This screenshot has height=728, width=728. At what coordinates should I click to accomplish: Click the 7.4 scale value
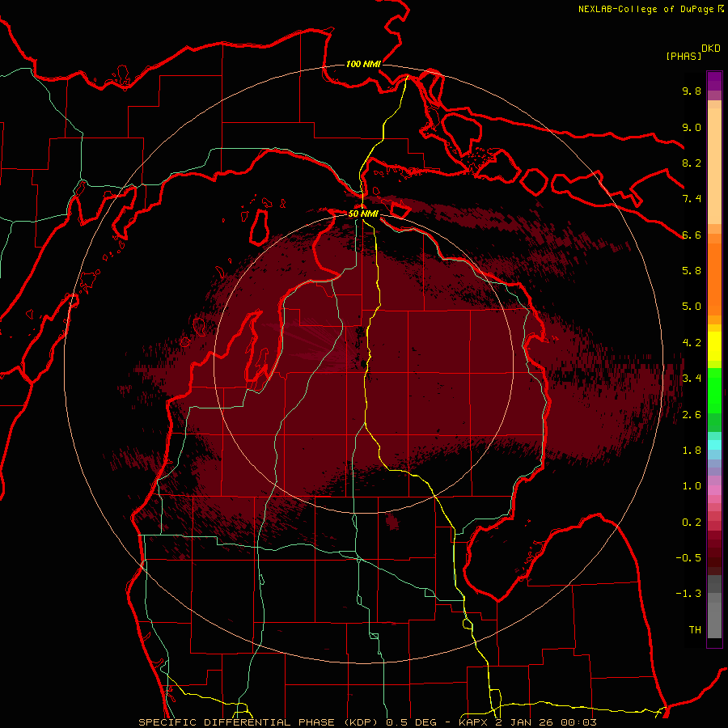[692, 199]
